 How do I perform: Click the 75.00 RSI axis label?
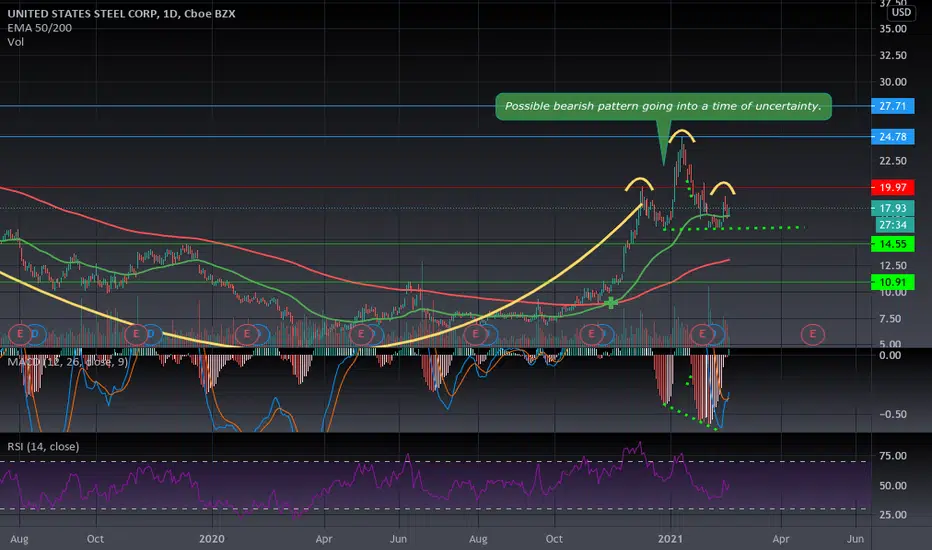coord(893,456)
